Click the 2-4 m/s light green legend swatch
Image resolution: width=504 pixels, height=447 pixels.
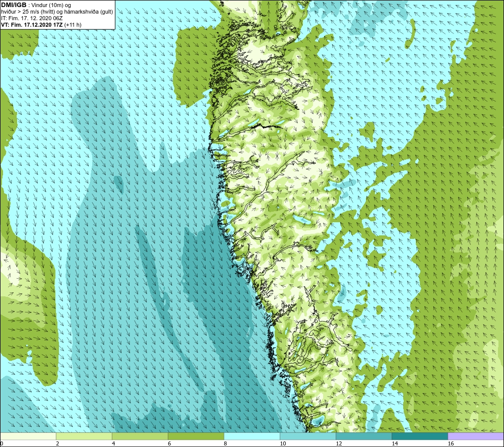click(84, 436)
